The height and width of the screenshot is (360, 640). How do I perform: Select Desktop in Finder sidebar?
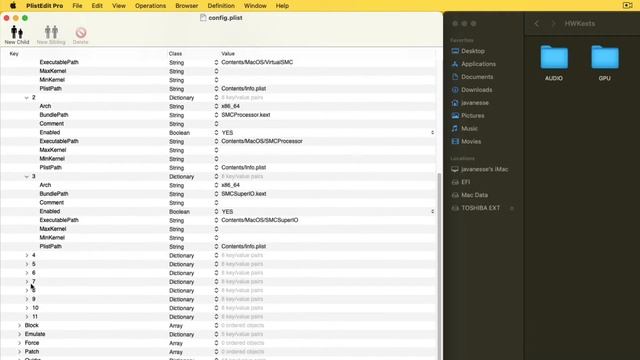click(473, 51)
